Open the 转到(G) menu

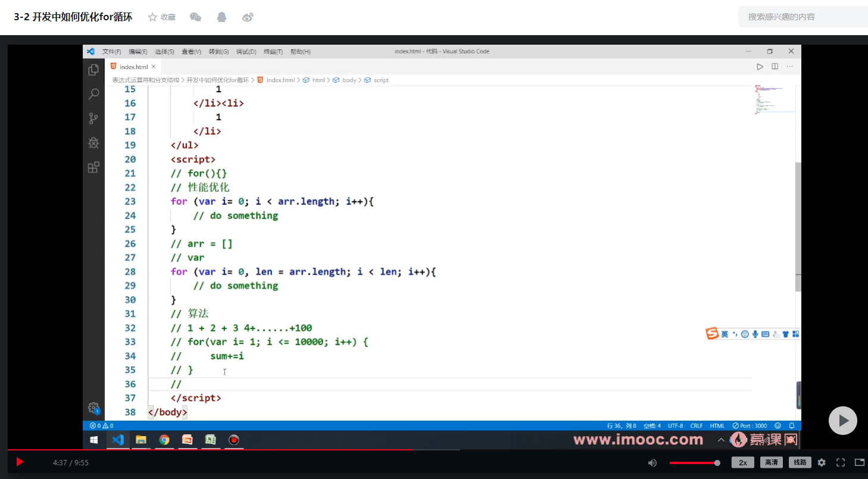(x=218, y=52)
